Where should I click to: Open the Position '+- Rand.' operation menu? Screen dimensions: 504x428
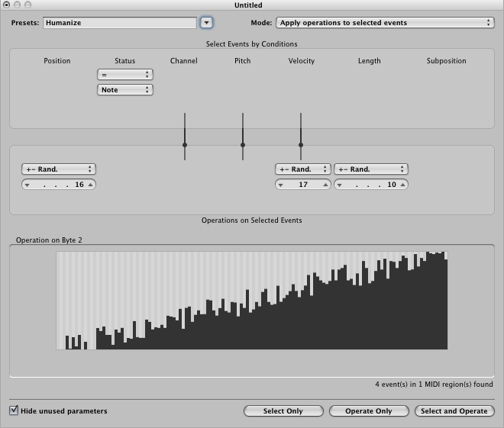click(58, 169)
